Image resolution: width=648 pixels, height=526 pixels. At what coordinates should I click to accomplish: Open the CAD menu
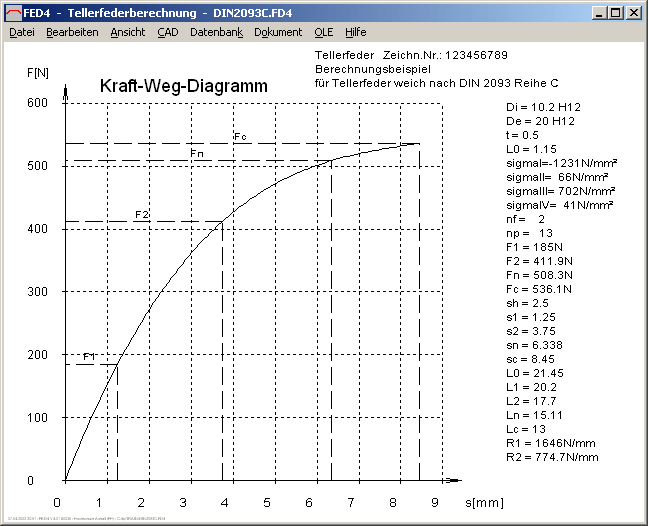tap(168, 32)
